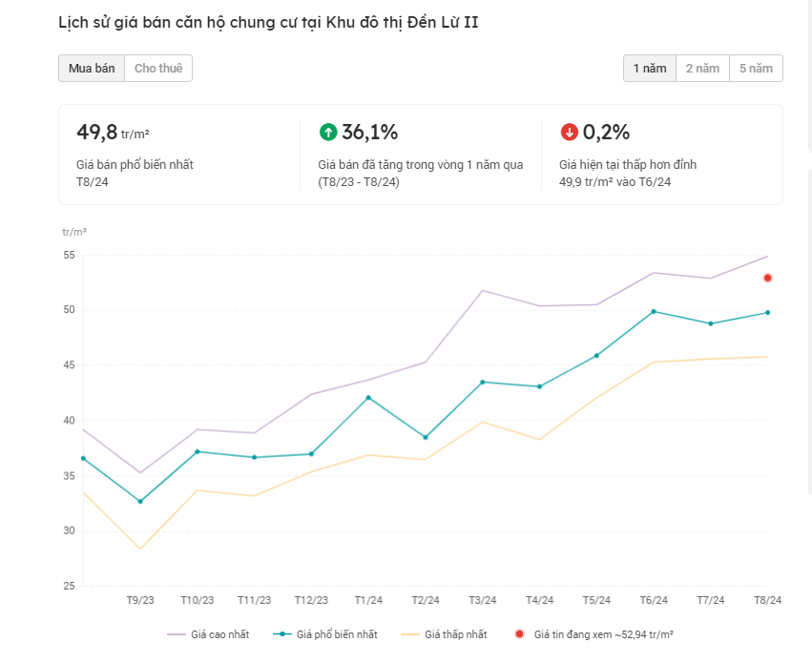Click the T1/24 teal data point

pyautogui.click(x=368, y=398)
